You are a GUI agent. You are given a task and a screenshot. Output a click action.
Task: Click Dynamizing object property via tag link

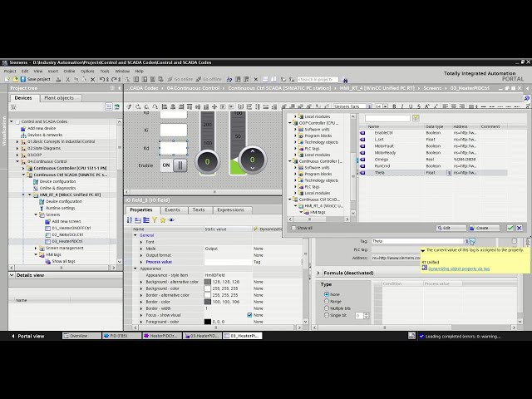[459, 268]
